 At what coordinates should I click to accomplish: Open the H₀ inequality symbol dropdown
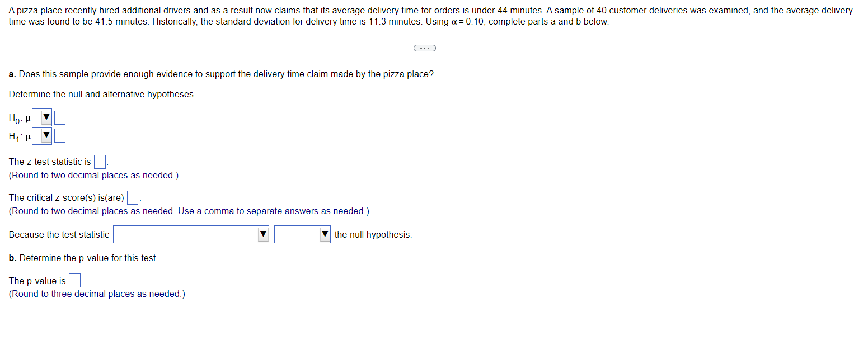pyautogui.click(x=41, y=117)
